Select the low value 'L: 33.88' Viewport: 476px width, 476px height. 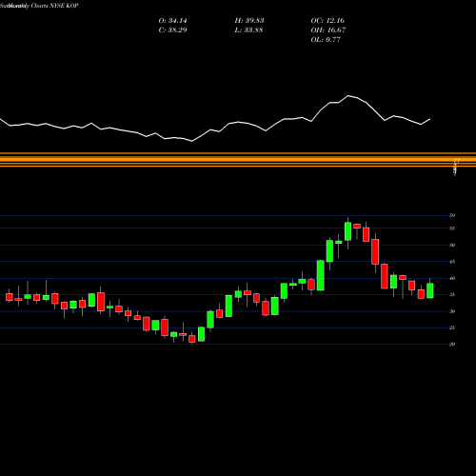(248, 30)
